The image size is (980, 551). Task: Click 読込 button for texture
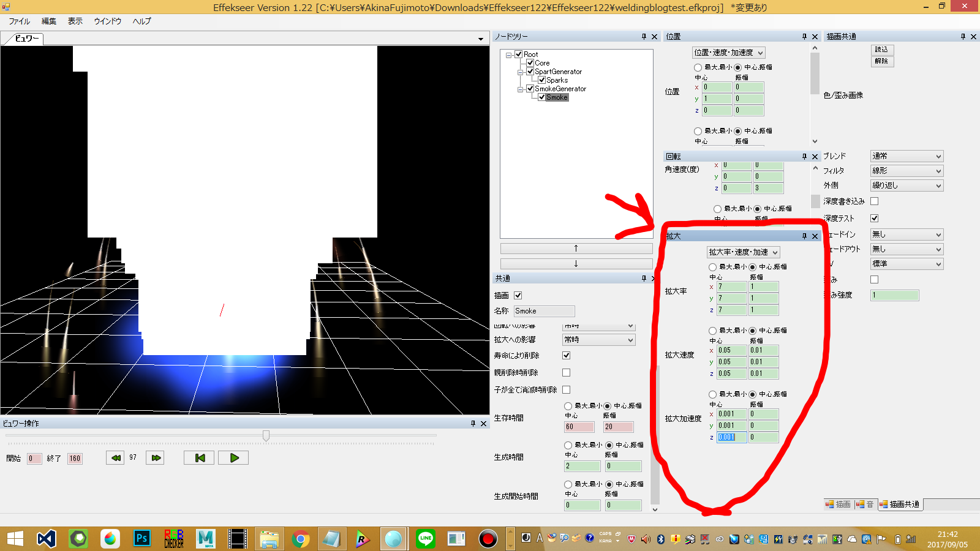(x=882, y=50)
